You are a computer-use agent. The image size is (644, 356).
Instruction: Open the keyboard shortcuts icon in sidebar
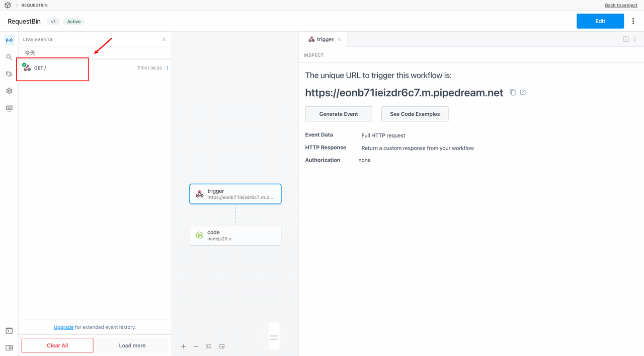pyautogui.click(x=9, y=108)
